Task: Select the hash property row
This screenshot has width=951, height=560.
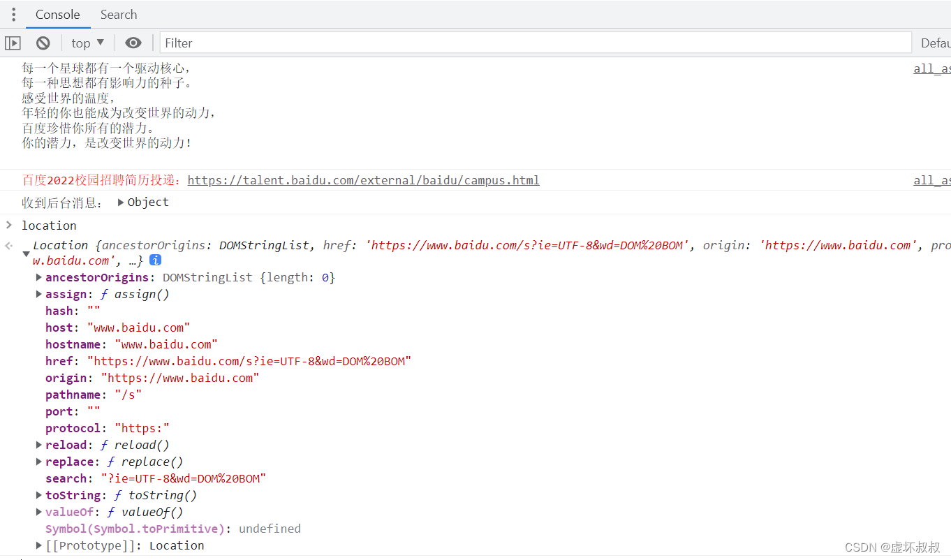Action: click(73, 311)
